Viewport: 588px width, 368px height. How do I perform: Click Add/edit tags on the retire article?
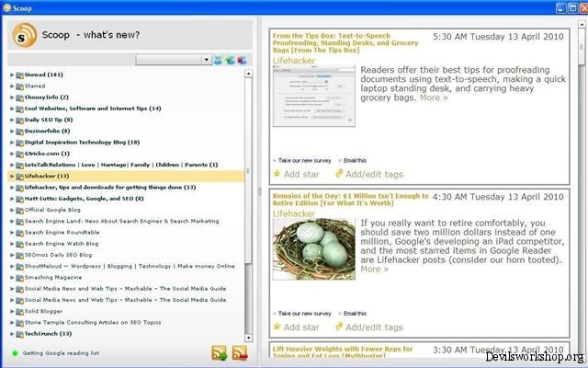point(374,328)
